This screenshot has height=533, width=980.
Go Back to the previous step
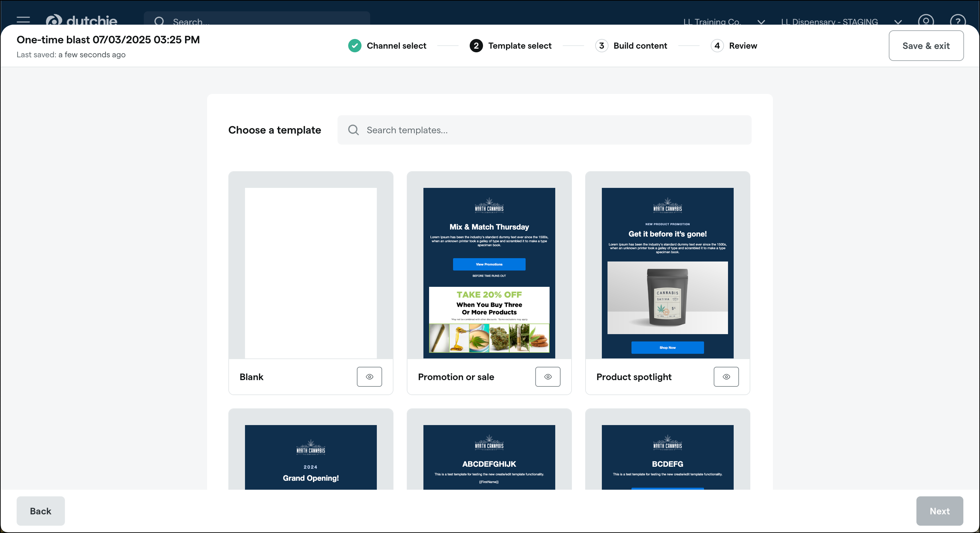click(x=41, y=511)
